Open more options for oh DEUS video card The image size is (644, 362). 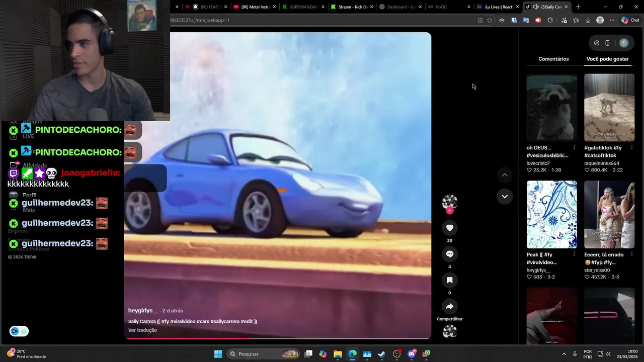click(x=574, y=147)
